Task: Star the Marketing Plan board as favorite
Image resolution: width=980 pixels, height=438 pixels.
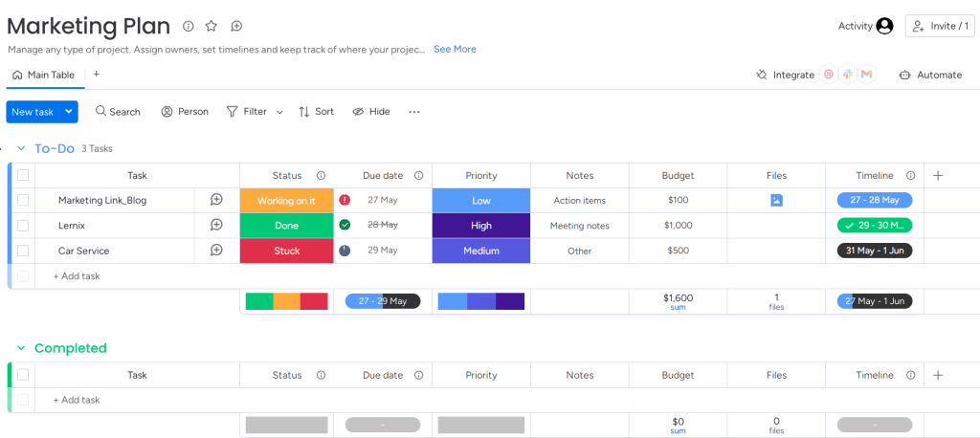Action: tap(212, 26)
